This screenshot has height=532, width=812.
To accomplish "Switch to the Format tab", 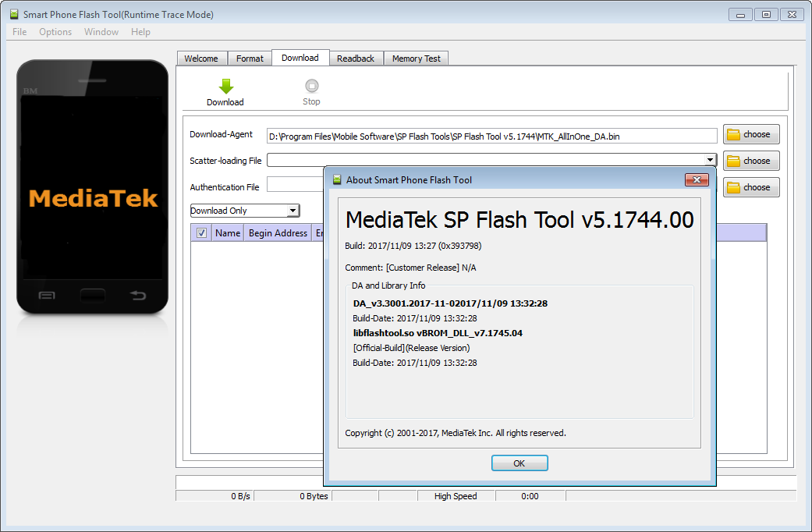I will 250,59.
